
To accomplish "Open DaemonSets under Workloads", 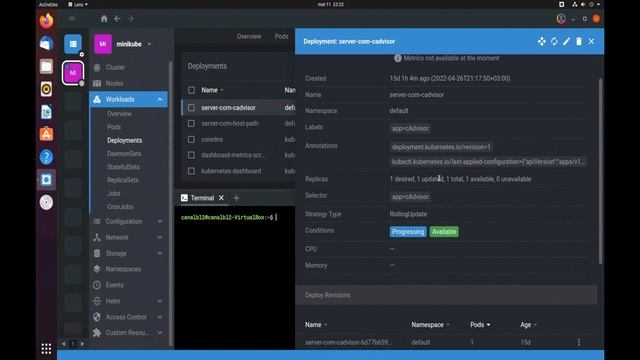I will [124, 153].
